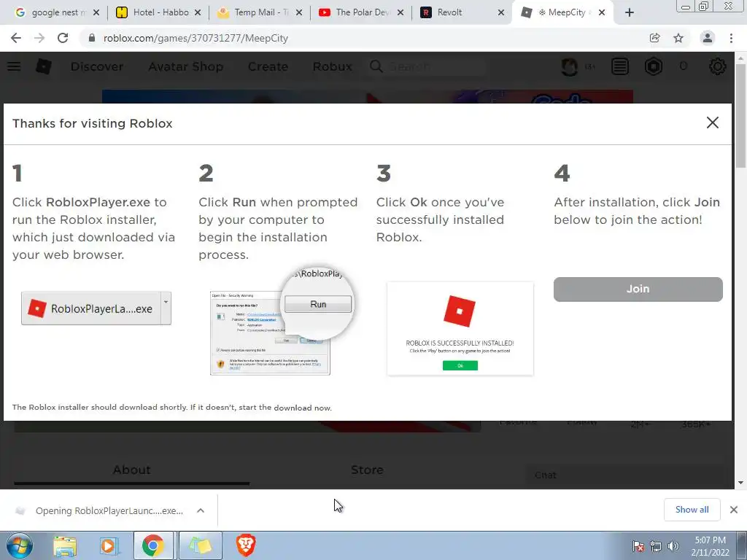The width and height of the screenshot is (747, 560).
Task: Open Roblox hamburger navigation menu
Action: click(14, 66)
